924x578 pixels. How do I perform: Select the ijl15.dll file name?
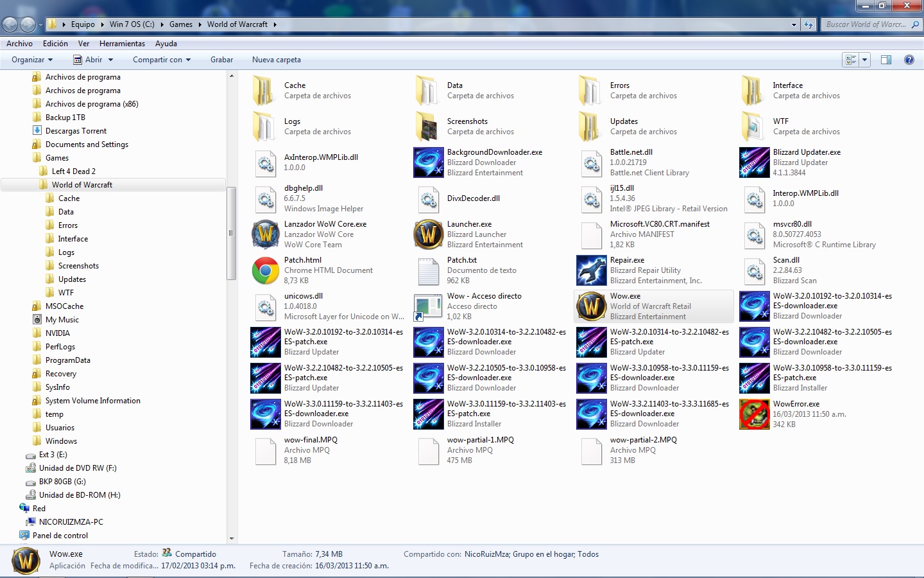pos(622,188)
